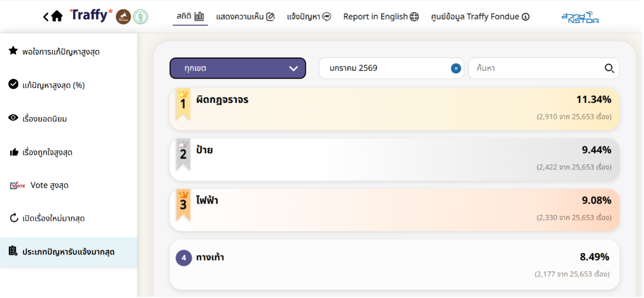Screen dimensions: 644x298
Task: Go back using the left chevron arrow
Action: (x=45, y=17)
